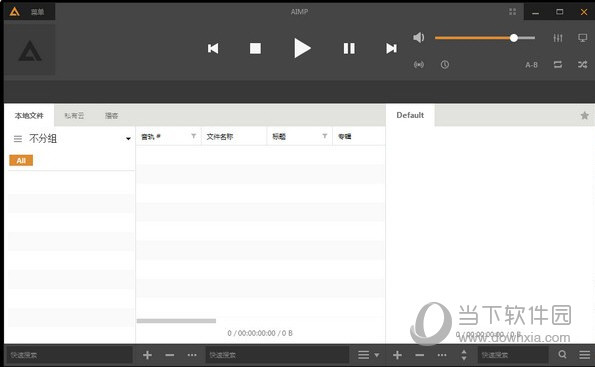Open the playlist three-dots misc options

tap(442, 355)
